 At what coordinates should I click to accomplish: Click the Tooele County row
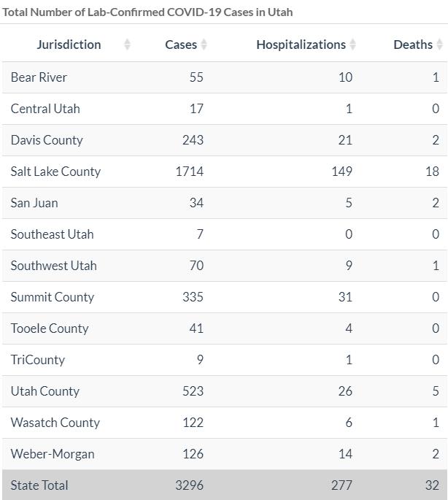225,328
